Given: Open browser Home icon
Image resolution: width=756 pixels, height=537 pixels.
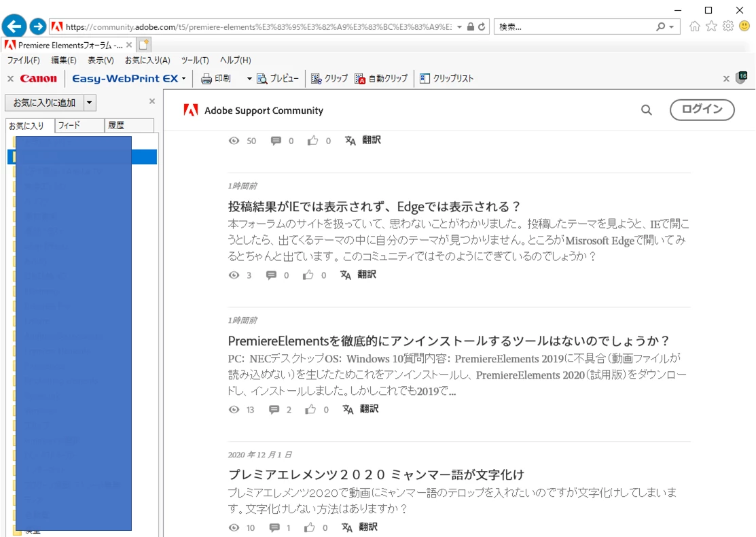Looking at the screenshot, I should tap(694, 27).
